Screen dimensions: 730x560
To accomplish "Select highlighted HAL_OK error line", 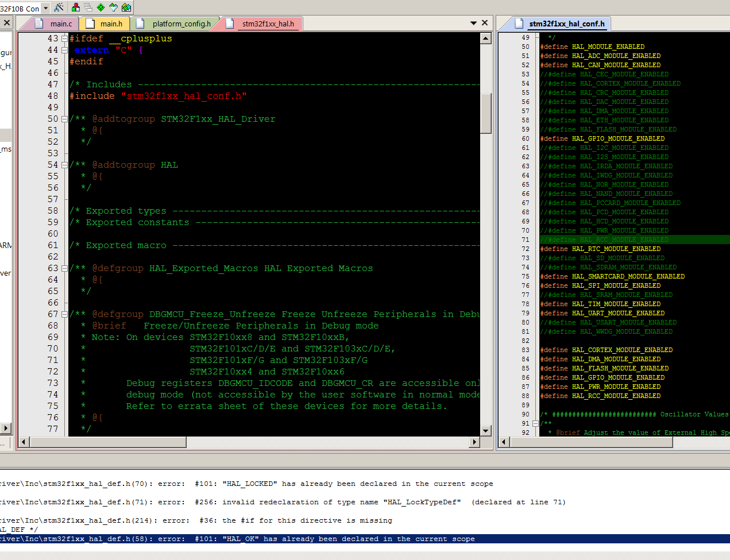I will point(365,539).
